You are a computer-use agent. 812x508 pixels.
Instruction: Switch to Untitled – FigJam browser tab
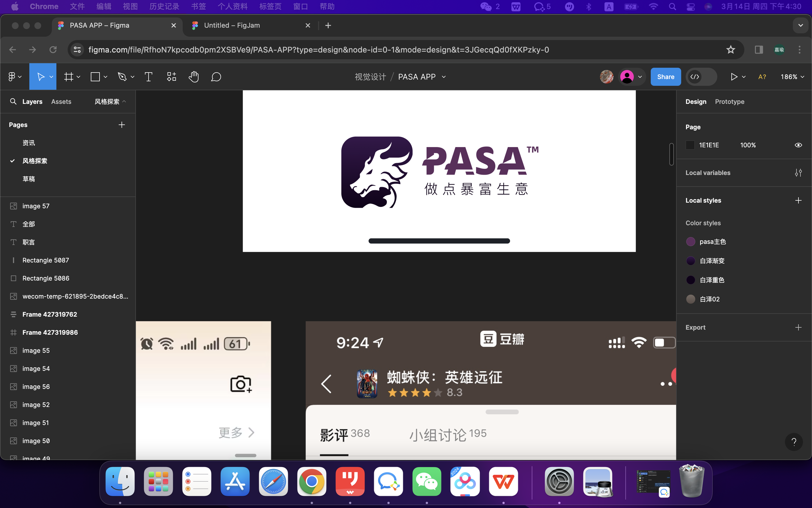click(251, 25)
